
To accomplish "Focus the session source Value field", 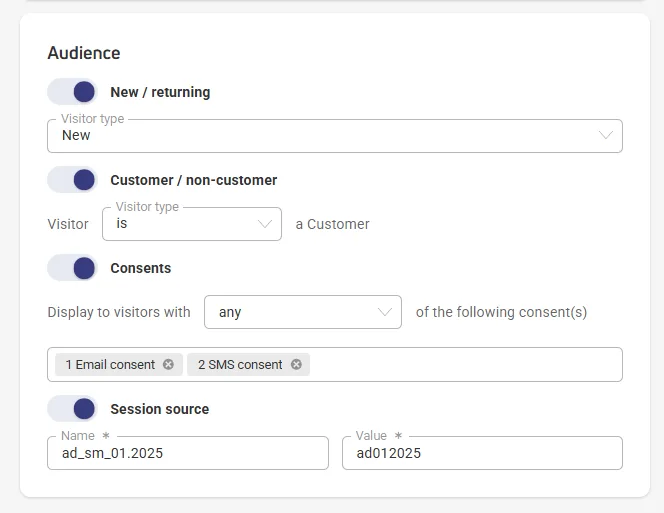I will click(x=482, y=453).
